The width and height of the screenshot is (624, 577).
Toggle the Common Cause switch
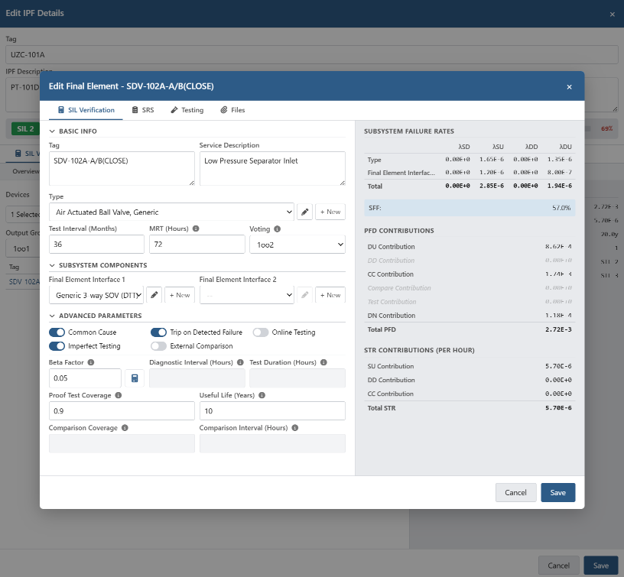(57, 332)
